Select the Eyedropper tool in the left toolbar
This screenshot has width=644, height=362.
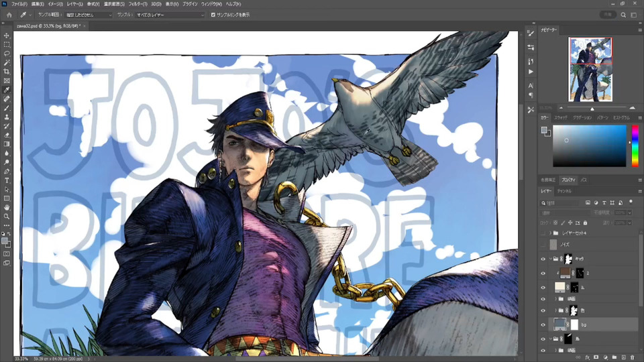click(7, 90)
